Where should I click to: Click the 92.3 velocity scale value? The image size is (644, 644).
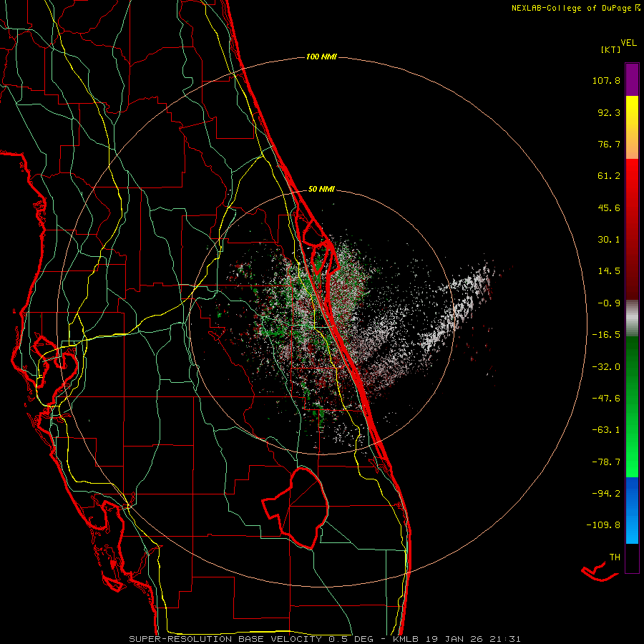609,112
